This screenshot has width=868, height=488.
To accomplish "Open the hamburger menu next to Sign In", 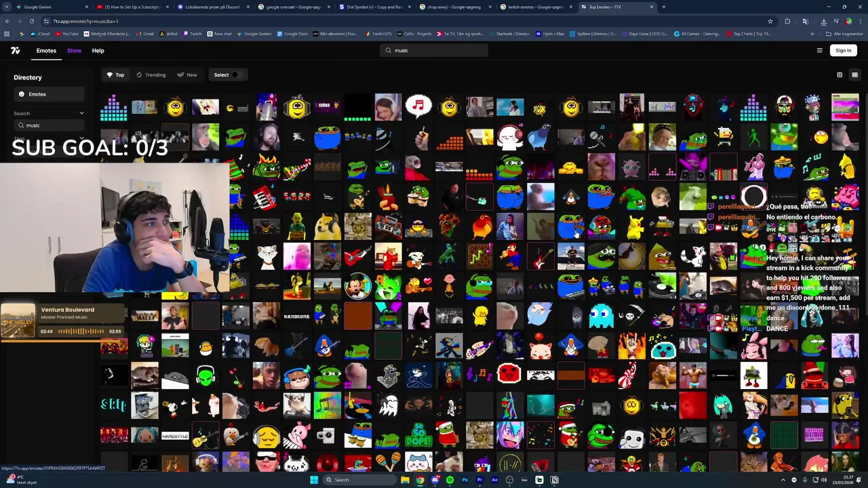I will click(819, 50).
